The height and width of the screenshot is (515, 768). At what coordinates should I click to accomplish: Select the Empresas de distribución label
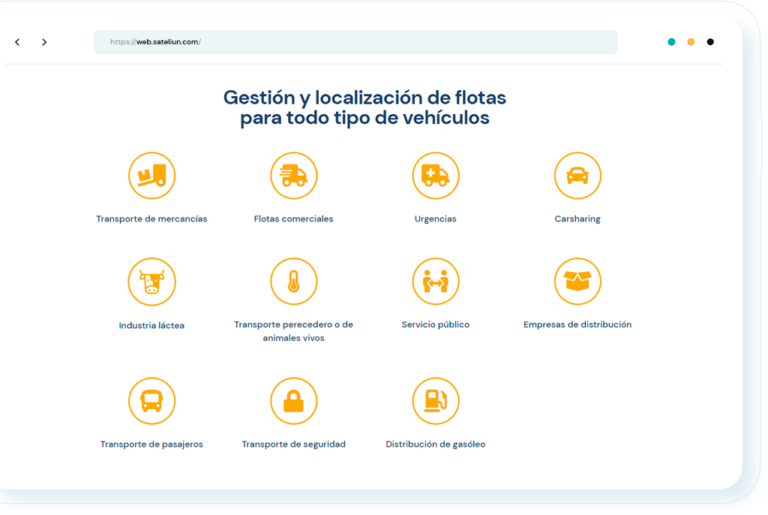[x=577, y=324]
